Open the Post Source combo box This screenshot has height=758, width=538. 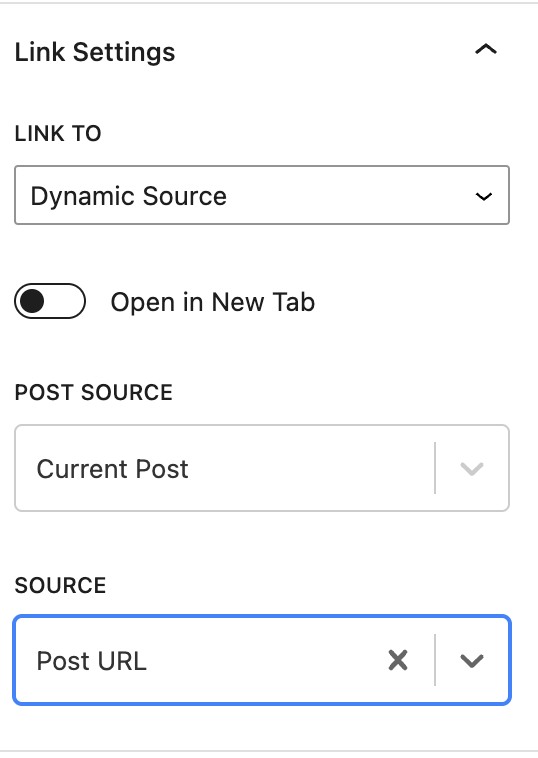(262, 468)
